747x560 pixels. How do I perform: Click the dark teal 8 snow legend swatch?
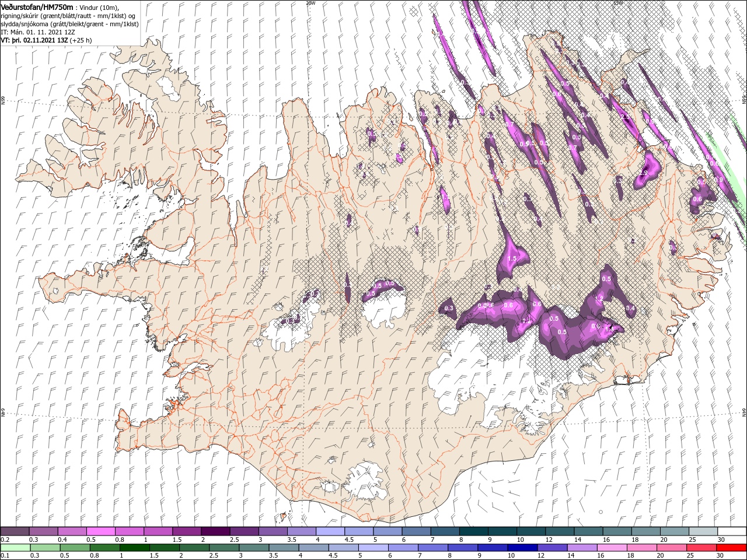[x=473, y=531]
